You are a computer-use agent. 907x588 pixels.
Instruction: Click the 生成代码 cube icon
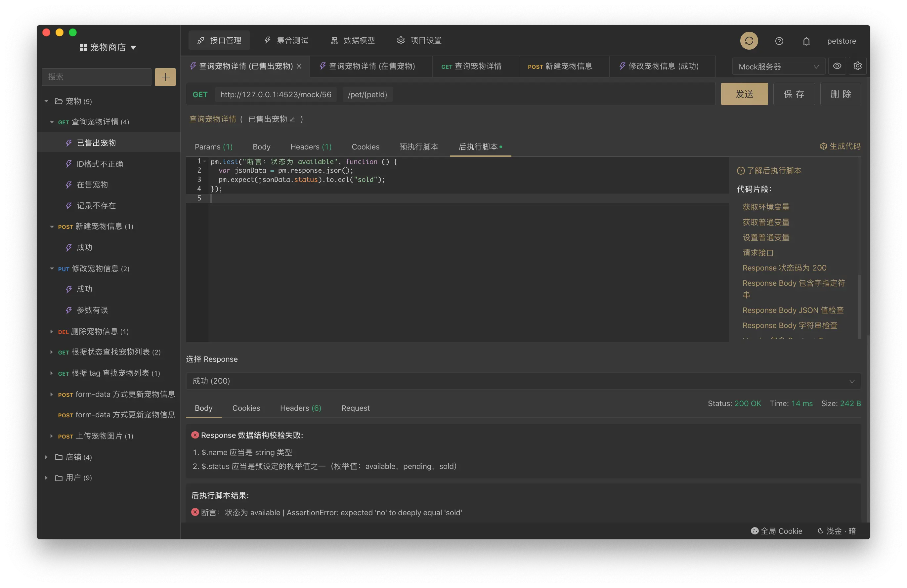click(x=823, y=146)
